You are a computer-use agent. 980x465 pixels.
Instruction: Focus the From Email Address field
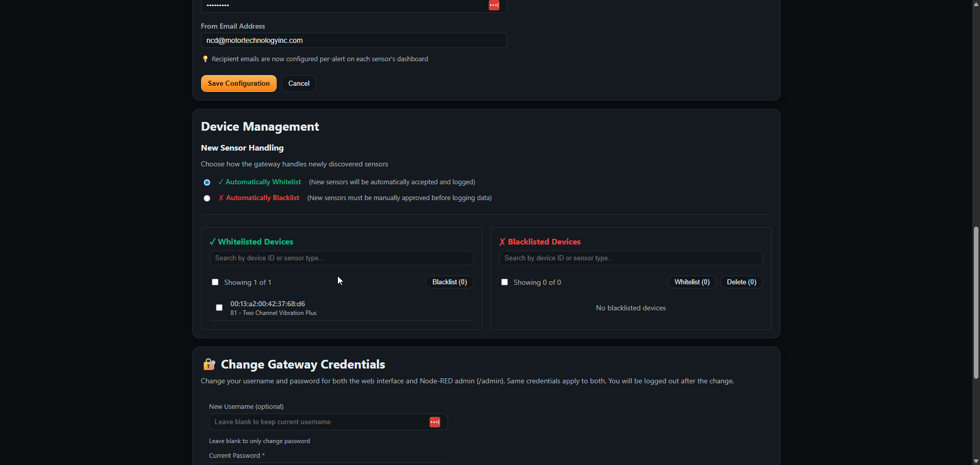point(353,40)
